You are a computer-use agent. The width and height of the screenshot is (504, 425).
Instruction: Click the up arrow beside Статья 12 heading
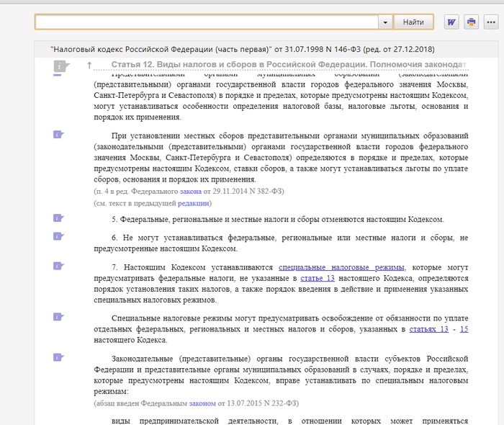coord(89,66)
